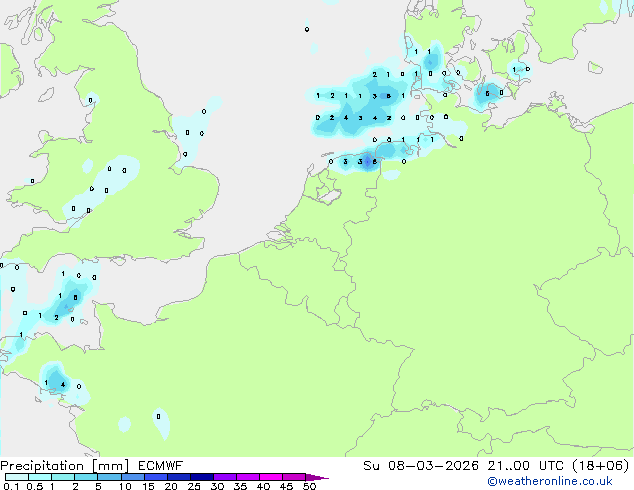Screen dimensions: 634x490
Task: Click the '25' legend scale label
Action: [194, 486]
